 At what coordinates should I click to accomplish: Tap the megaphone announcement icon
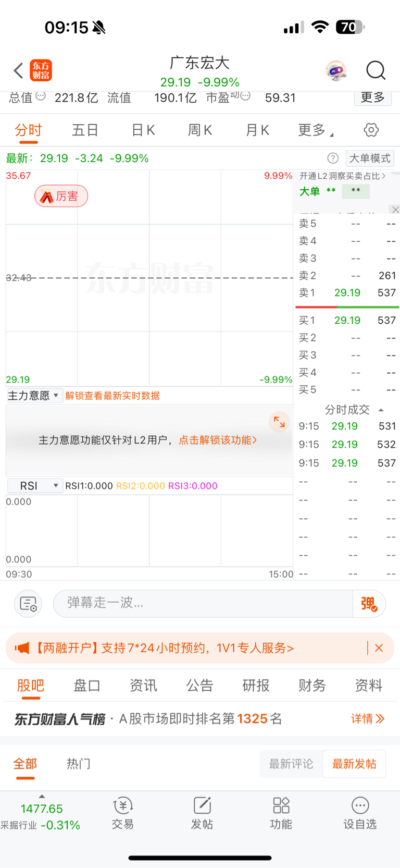click(x=22, y=648)
